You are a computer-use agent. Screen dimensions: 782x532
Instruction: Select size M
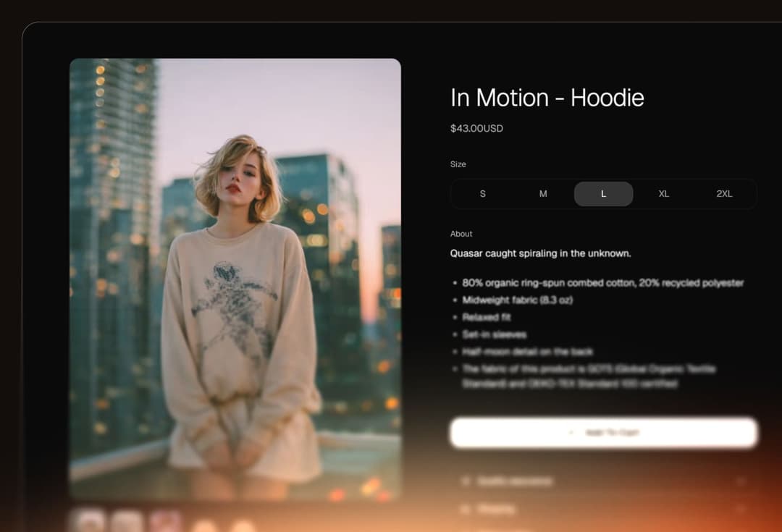pyautogui.click(x=543, y=194)
